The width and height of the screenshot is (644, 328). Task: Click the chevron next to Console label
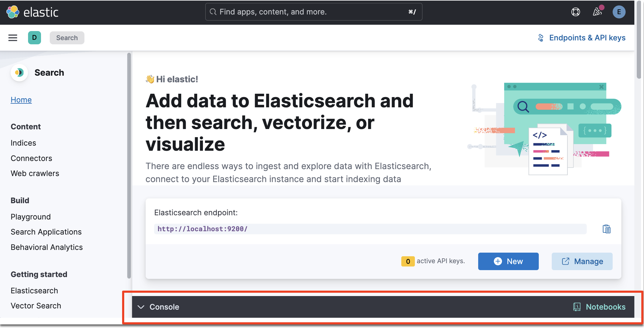point(141,307)
